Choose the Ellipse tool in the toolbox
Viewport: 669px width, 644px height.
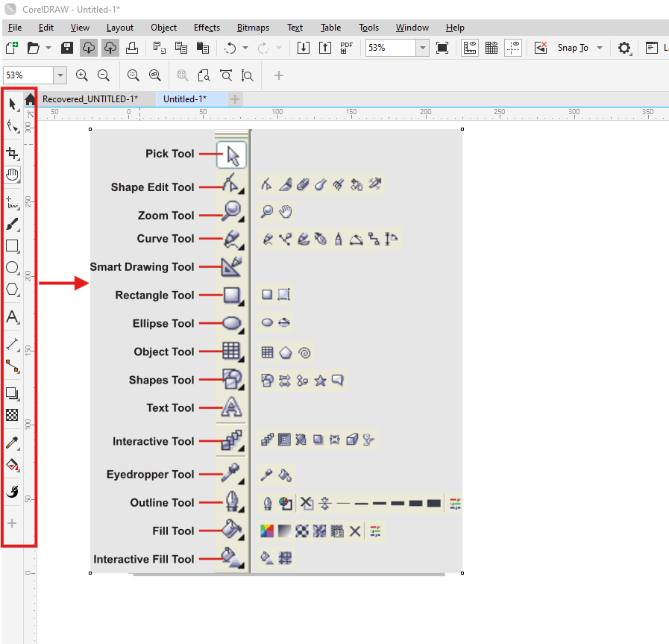click(x=13, y=268)
